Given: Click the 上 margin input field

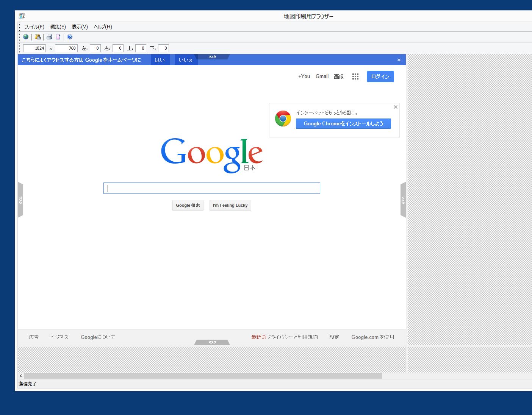Looking at the screenshot, I should click(x=141, y=48).
